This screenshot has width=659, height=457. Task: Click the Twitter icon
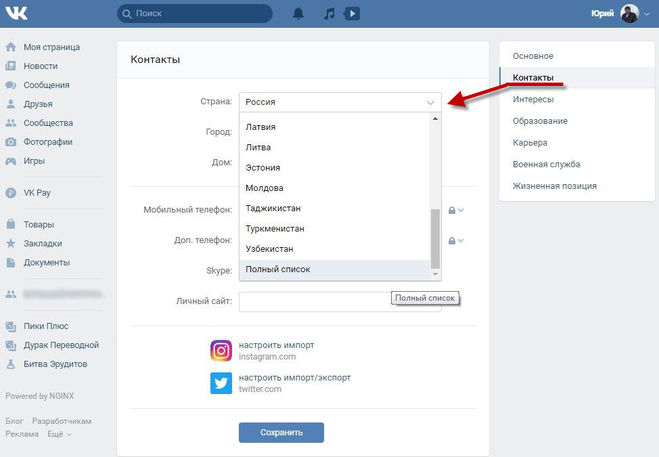click(x=221, y=383)
